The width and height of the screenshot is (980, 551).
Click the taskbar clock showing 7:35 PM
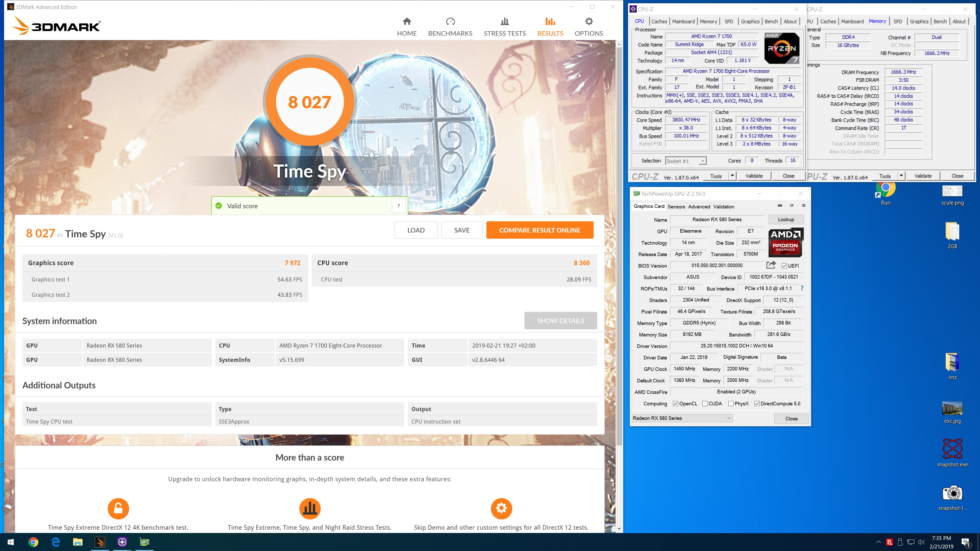(941, 542)
